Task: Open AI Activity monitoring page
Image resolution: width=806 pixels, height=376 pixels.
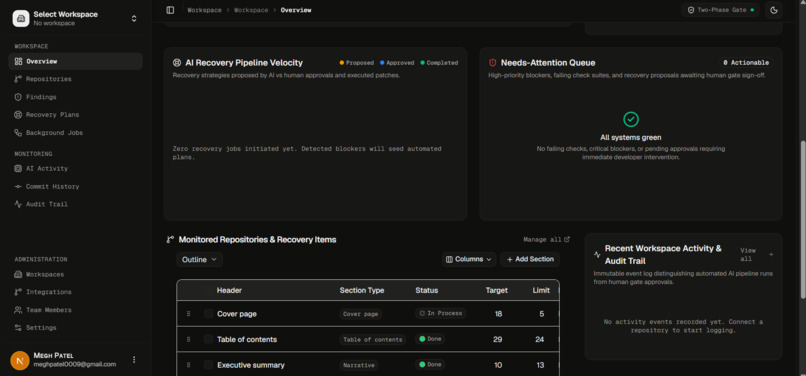Action: (x=76, y=169)
